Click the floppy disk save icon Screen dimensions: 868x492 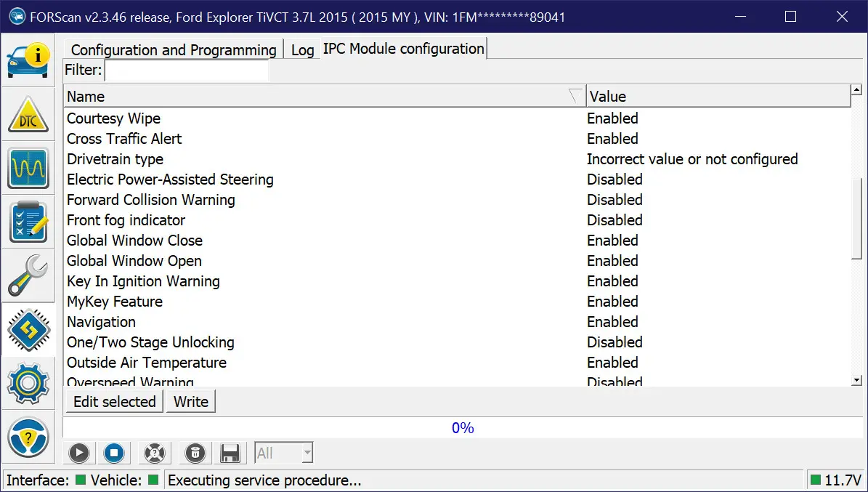click(230, 453)
